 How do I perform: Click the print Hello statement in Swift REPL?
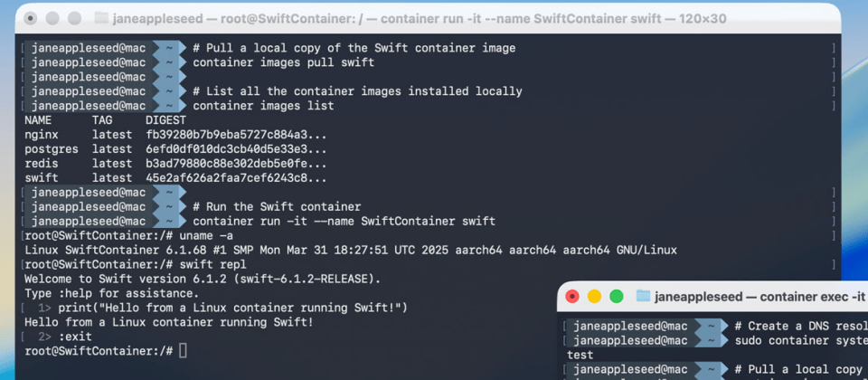click(x=232, y=308)
